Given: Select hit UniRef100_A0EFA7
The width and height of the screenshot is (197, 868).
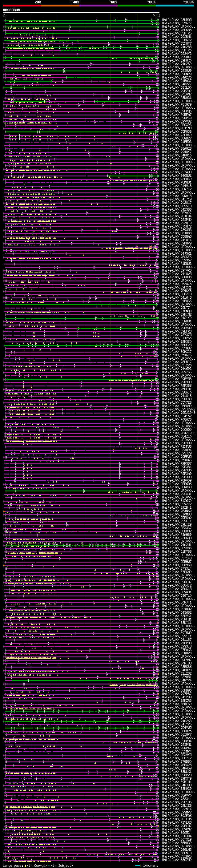Looking at the screenshot, I should pyautogui.click(x=177, y=115).
